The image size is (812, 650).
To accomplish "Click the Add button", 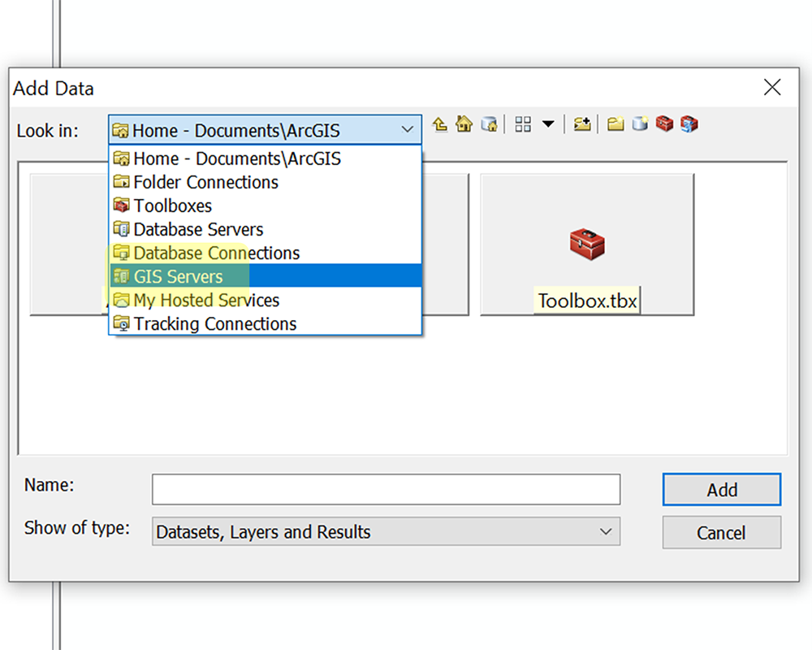I will coord(721,489).
